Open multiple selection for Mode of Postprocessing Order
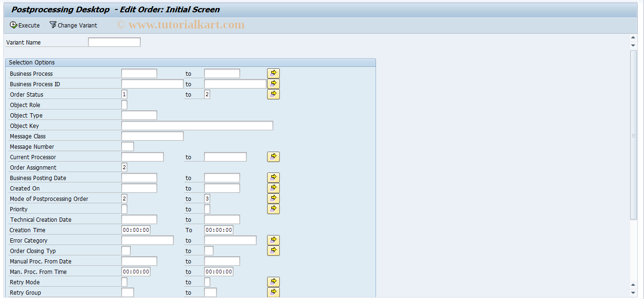This screenshot has width=644, height=299. tap(273, 198)
